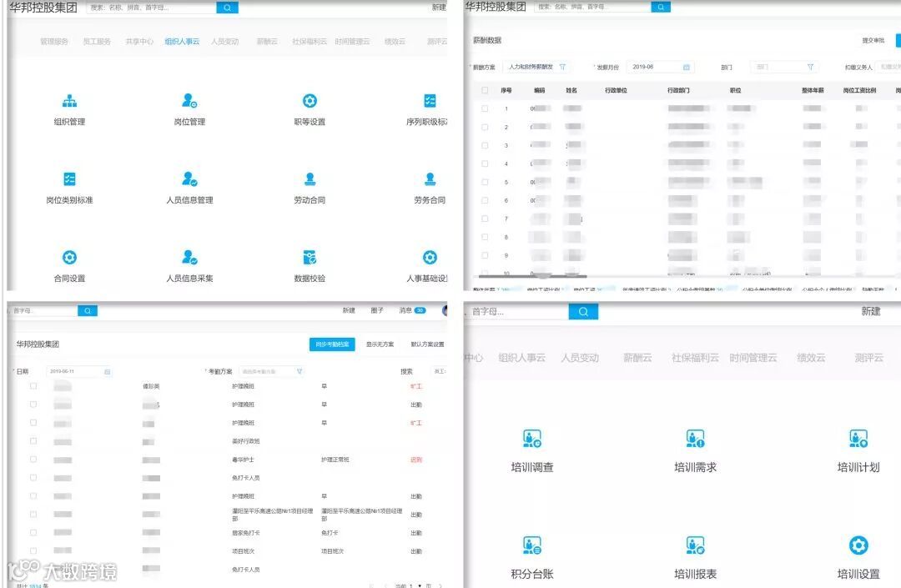Check the checkbox for row 1 in the 薪酬数据 table
The width and height of the screenshot is (901, 588).
pos(485,108)
